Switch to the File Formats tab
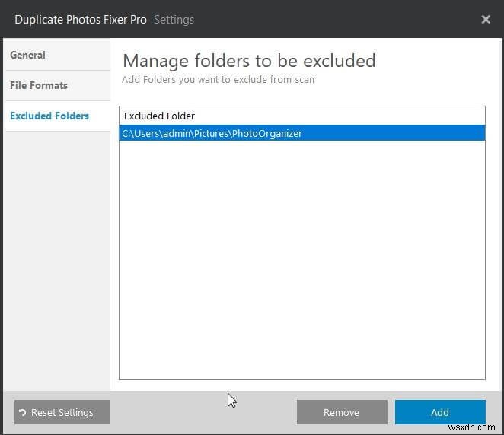 58,86
